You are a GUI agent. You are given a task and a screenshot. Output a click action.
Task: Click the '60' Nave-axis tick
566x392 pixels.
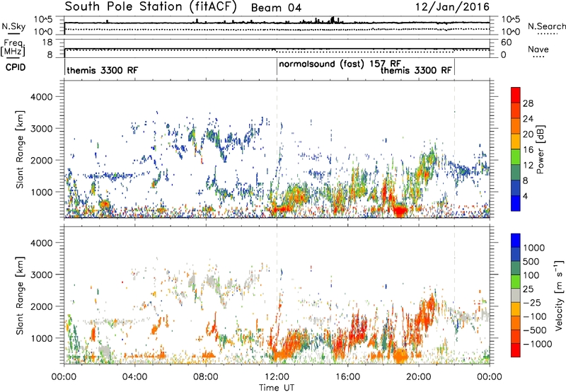click(506, 42)
